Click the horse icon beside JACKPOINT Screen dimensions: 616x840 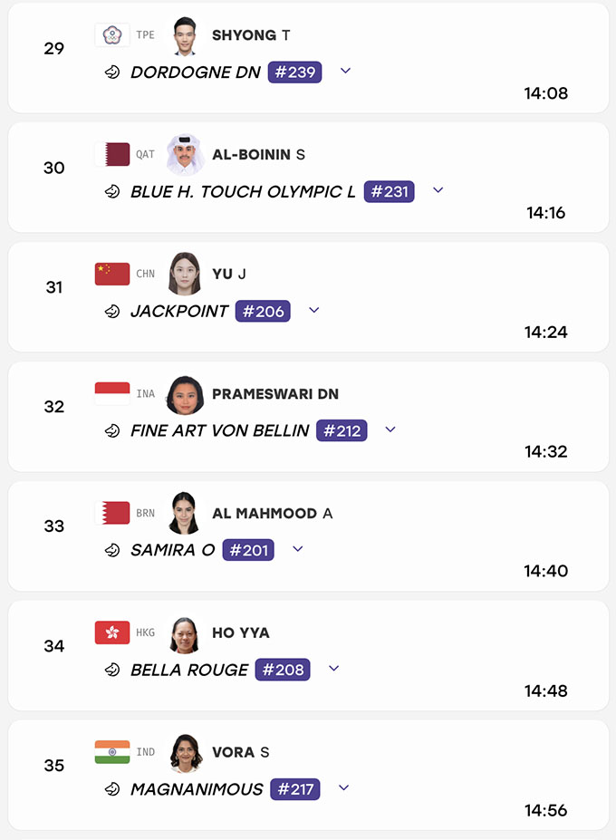point(112,311)
